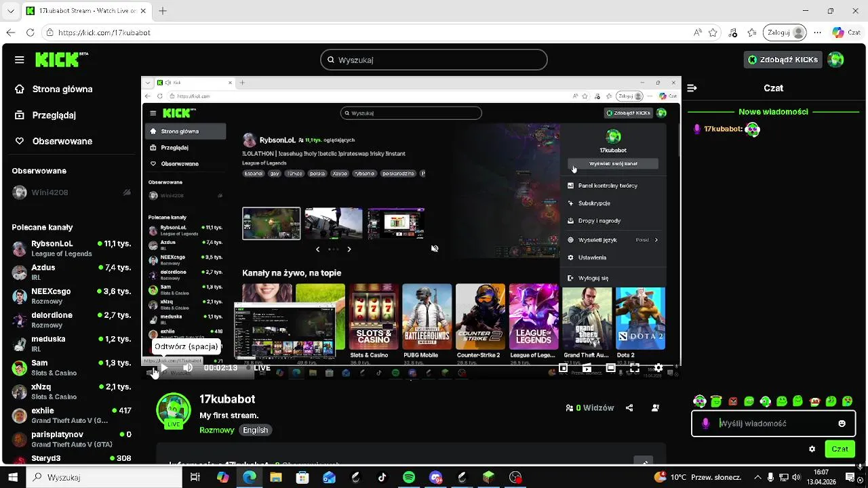Open Task View on the taskbar

tap(195, 477)
